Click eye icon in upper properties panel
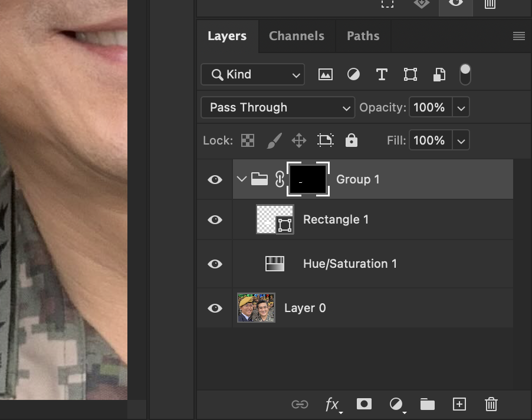 (x=456, y=4)
